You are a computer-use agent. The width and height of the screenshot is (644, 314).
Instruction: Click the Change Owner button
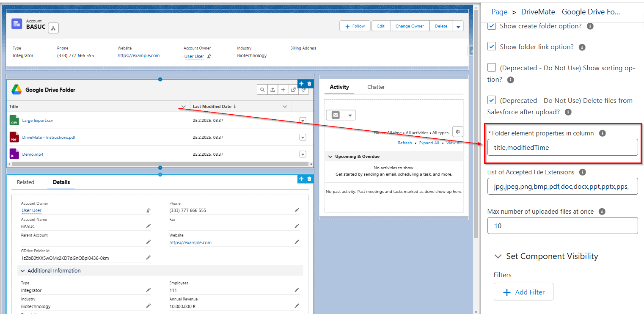coord(409,26)
